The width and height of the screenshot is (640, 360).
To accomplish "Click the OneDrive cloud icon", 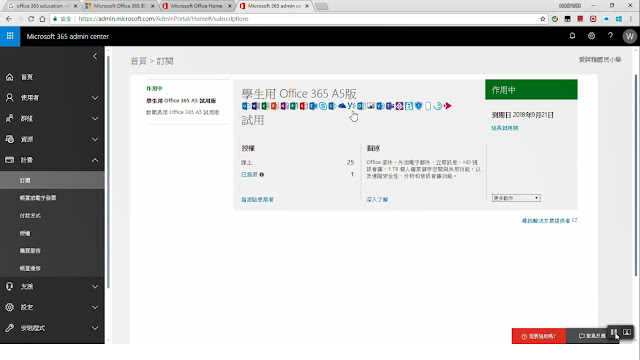I will (342, 106).
